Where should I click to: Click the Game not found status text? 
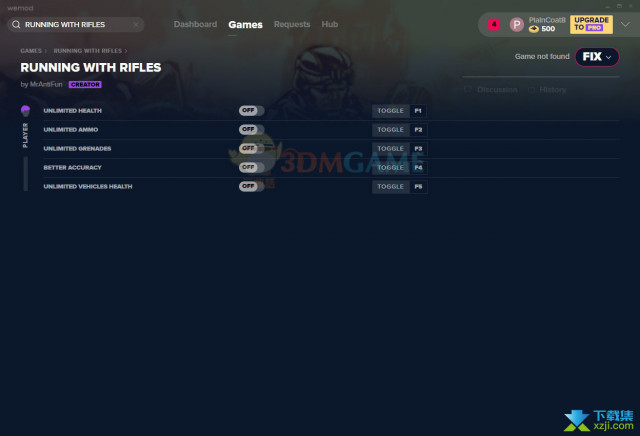[542, 56]
